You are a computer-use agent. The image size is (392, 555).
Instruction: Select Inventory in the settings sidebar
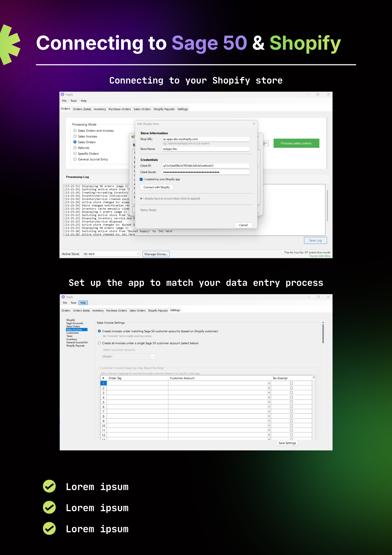pyautogui.click(x=72, y=339)
